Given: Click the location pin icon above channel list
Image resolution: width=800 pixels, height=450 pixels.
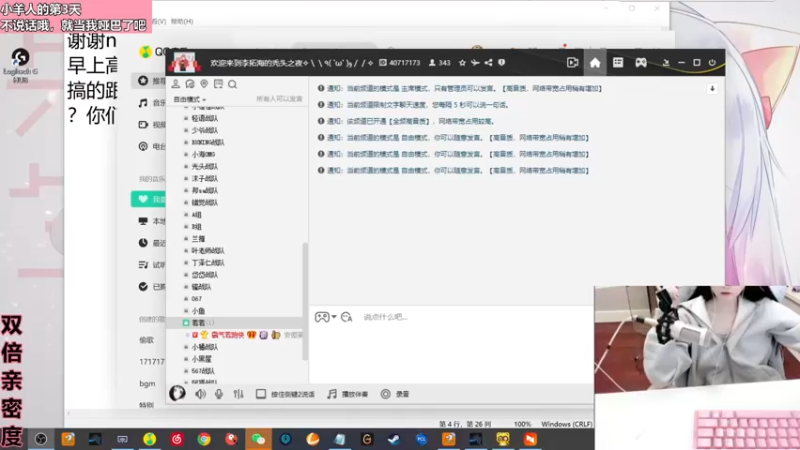Looking at the screenshot, I should click(x=204, y=84).
